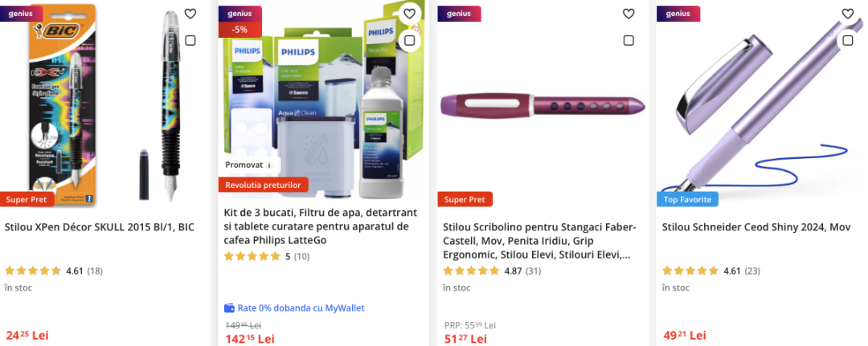Click the purple Scribolino pen image
Screen dimensions: 868x346
543,105
